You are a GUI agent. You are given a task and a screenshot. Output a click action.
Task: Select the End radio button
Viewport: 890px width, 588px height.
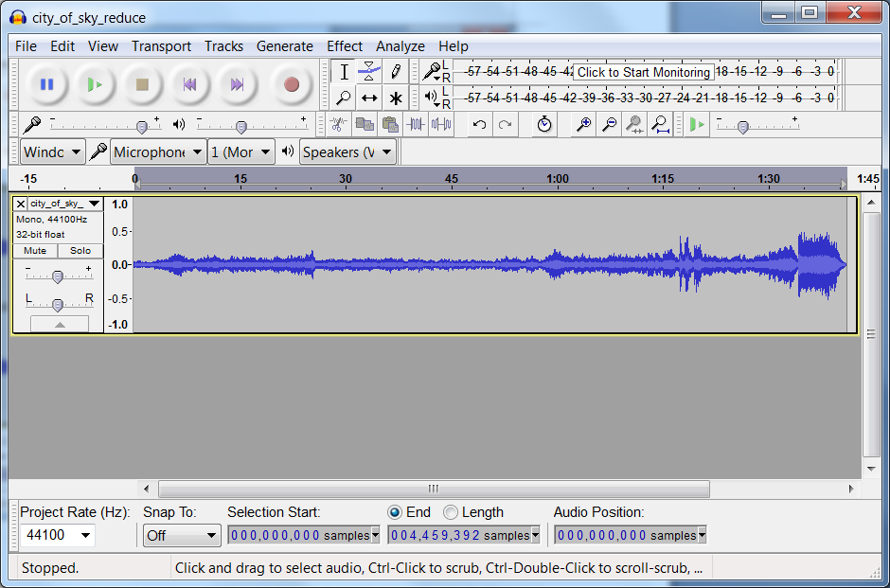(x=395, y=512)
